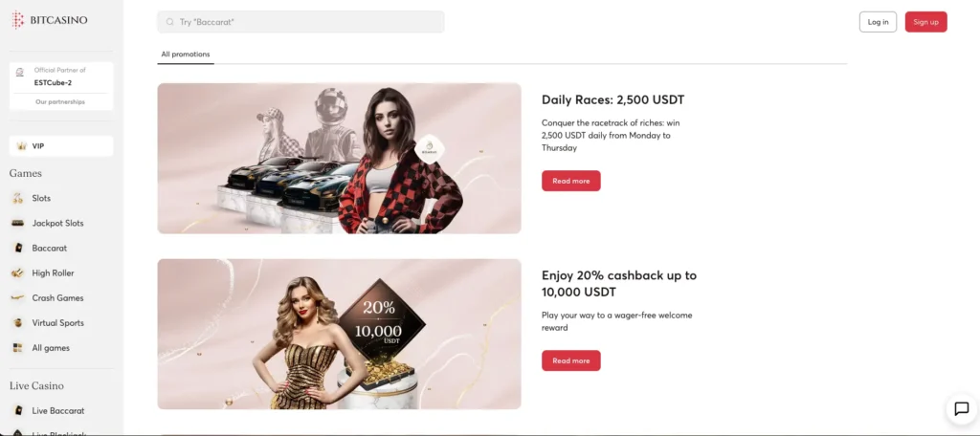980x436 pixels.
Task: Open Jackpot Slots via its icon
Action: 18,223
